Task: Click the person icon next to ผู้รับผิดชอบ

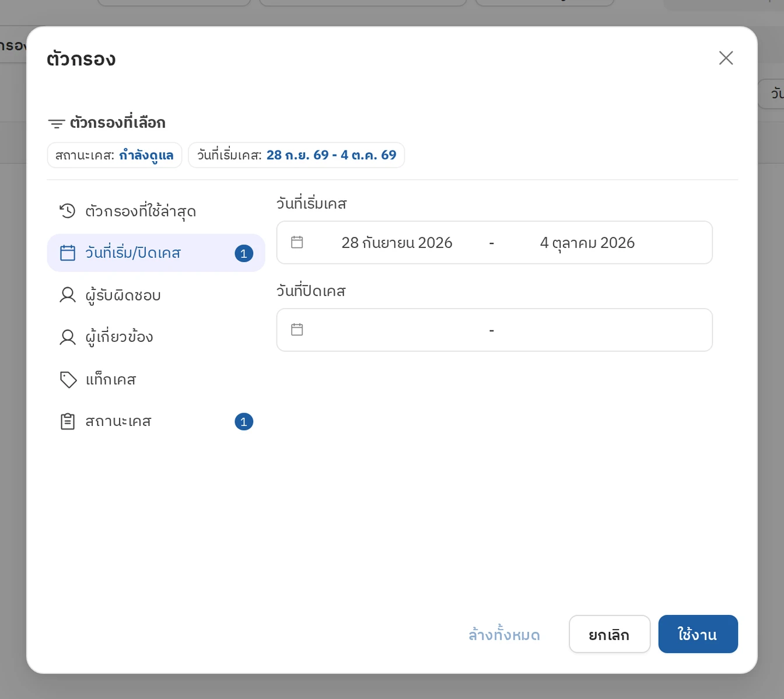Action: pyautogui.click(x=68, y=295)
